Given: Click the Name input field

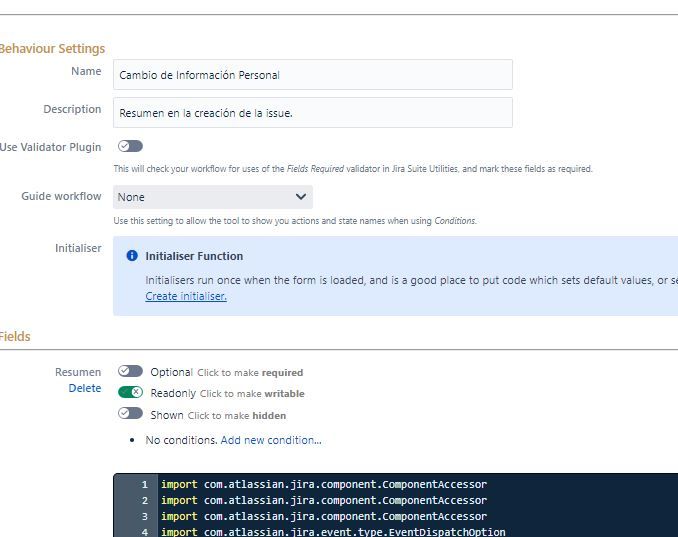Looking at the screenshot, I should tap(313, 75).
